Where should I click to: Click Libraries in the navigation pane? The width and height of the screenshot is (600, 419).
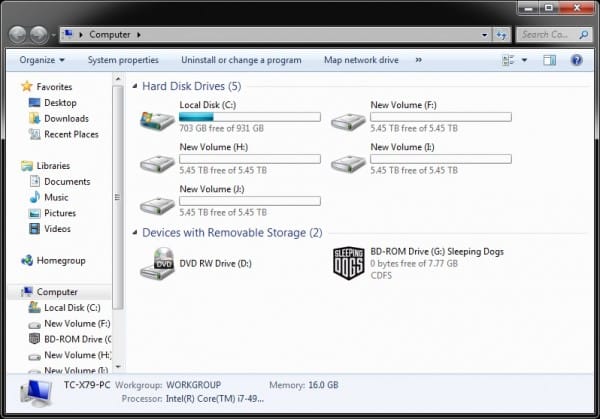53,166
